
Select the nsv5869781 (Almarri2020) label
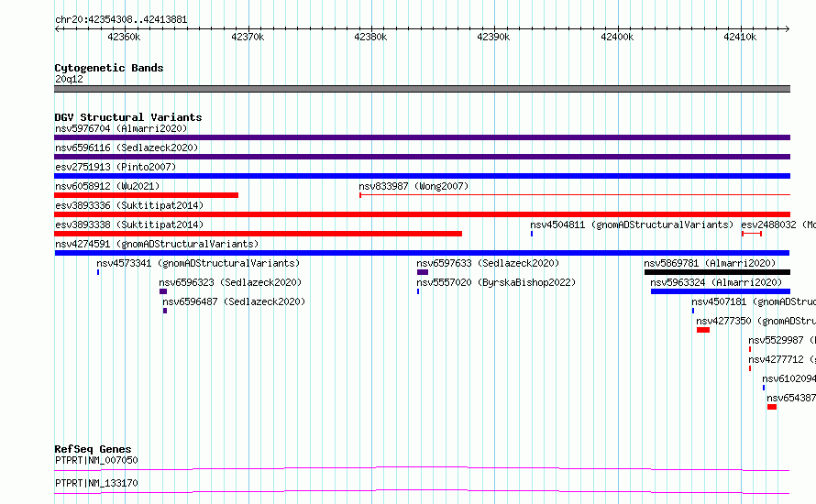coord(710,263)
